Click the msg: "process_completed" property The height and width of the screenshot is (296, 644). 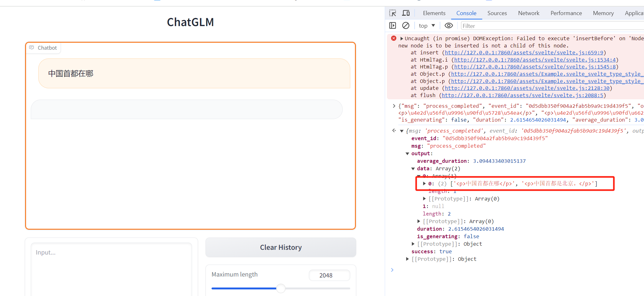pos(448,146)
